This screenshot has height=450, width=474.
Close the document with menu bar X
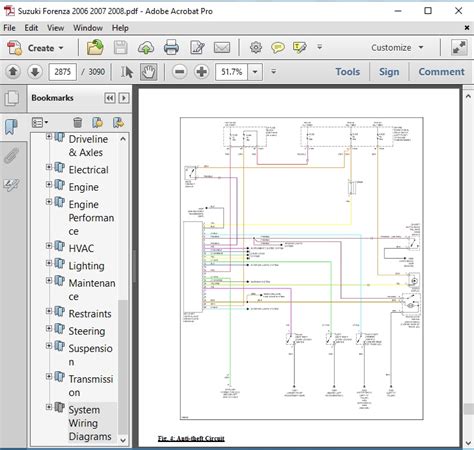(x=467, y=28)
